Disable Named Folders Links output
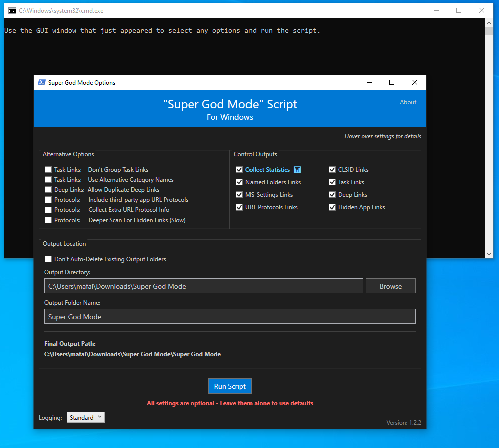The height and width of the screenshot is (448, 499). coord(239,182)
